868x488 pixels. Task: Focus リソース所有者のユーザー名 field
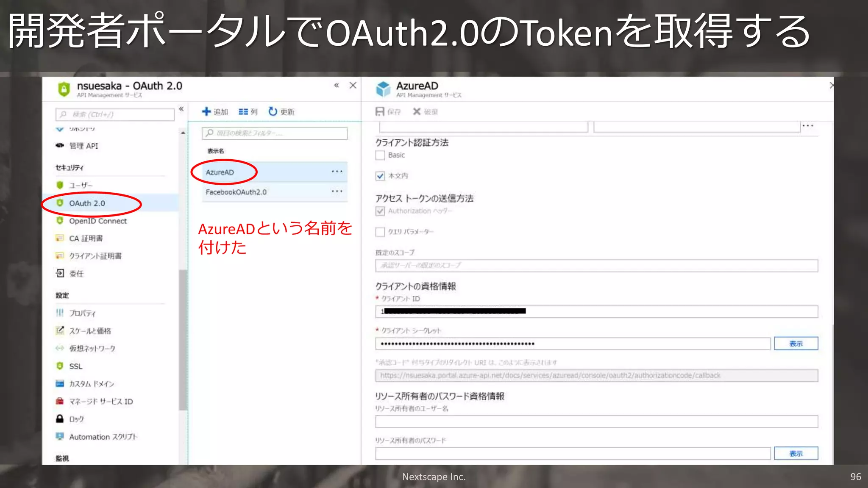[596, 421]
